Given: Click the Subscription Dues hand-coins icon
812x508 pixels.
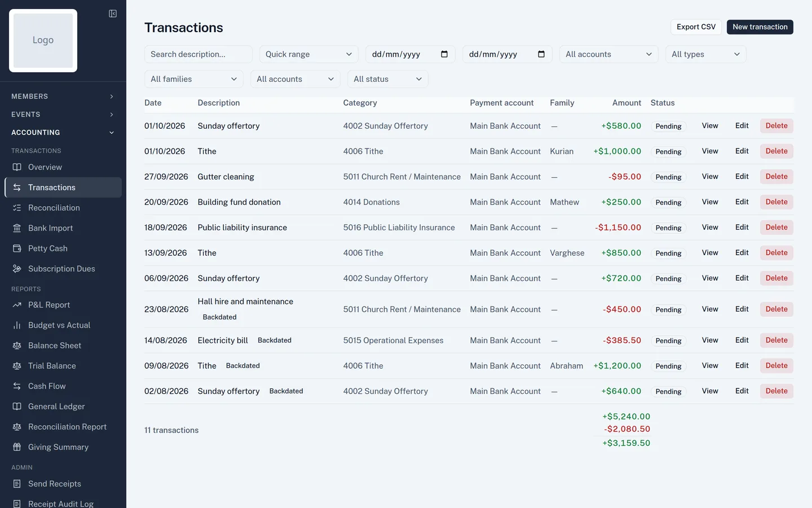Looking at the screenshot, I should (x=17, y=269).
